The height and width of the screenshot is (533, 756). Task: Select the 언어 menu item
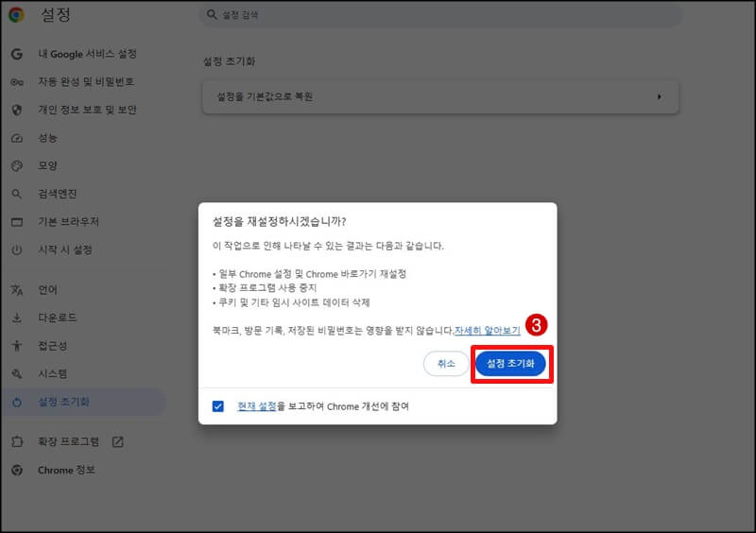tap(48, 290)
